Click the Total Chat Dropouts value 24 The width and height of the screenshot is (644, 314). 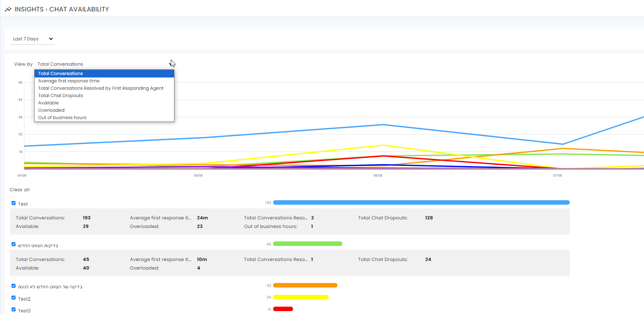pyautogui.click(x=428, y=259)
